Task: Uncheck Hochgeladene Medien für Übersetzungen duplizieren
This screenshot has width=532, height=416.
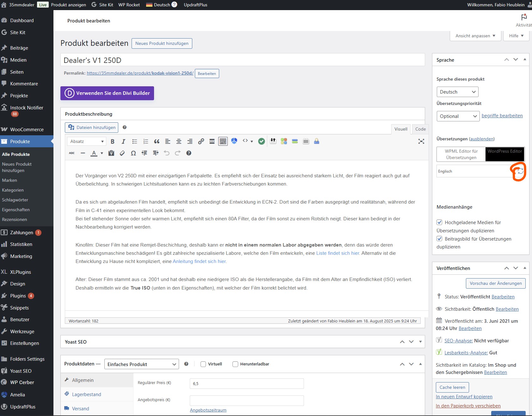Action: 439,222
